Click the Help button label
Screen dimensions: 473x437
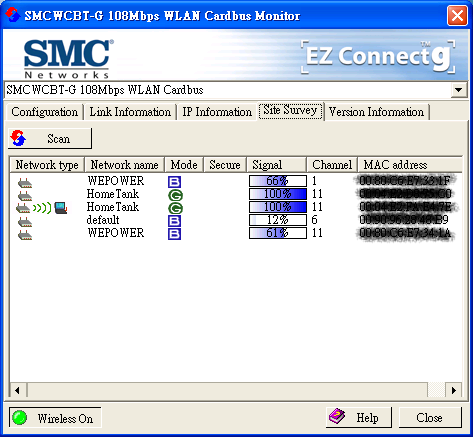[x=367, y=418]
